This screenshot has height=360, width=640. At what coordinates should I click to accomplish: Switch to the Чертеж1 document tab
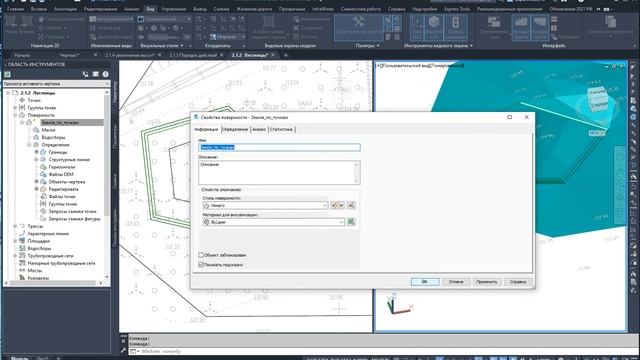coord(69,55)
